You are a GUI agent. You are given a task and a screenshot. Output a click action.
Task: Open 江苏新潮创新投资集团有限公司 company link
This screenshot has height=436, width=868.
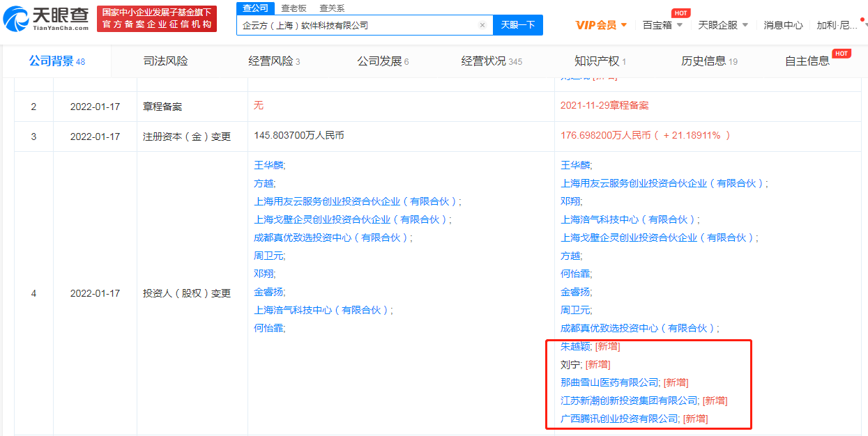click(x=630, y=400)
